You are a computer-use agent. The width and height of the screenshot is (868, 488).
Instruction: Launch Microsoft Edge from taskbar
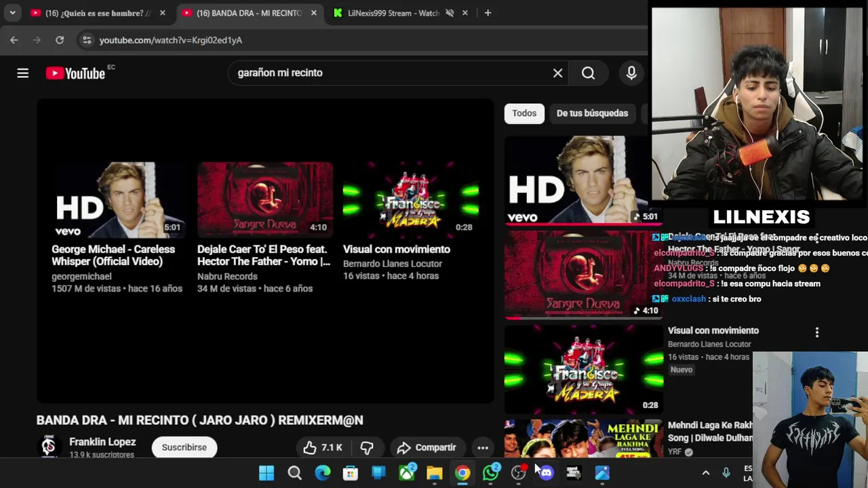click(x=323, y=473)
